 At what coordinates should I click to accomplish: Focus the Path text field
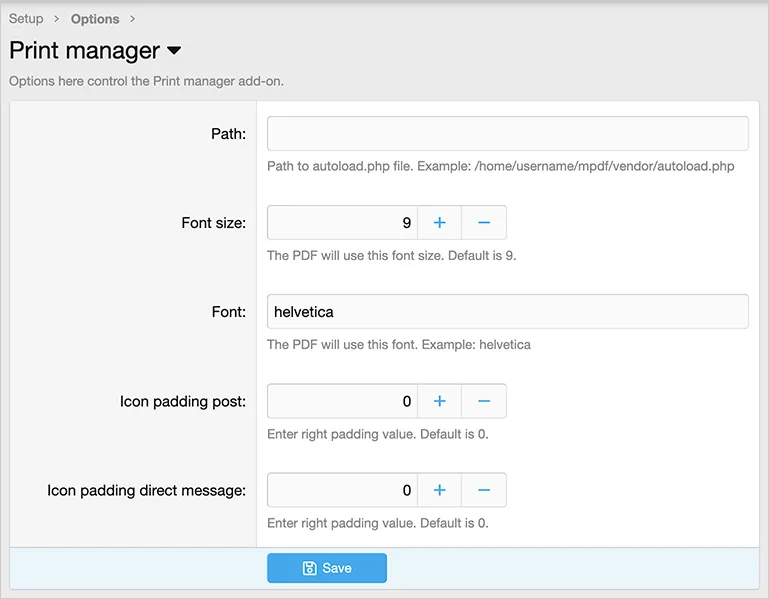(x=507, y=134)
